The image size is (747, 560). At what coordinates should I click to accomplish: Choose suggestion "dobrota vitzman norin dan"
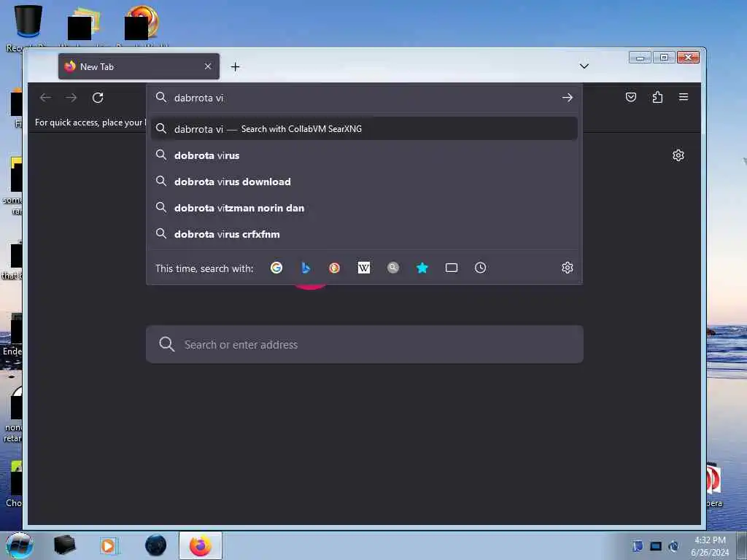click(364, 208)
